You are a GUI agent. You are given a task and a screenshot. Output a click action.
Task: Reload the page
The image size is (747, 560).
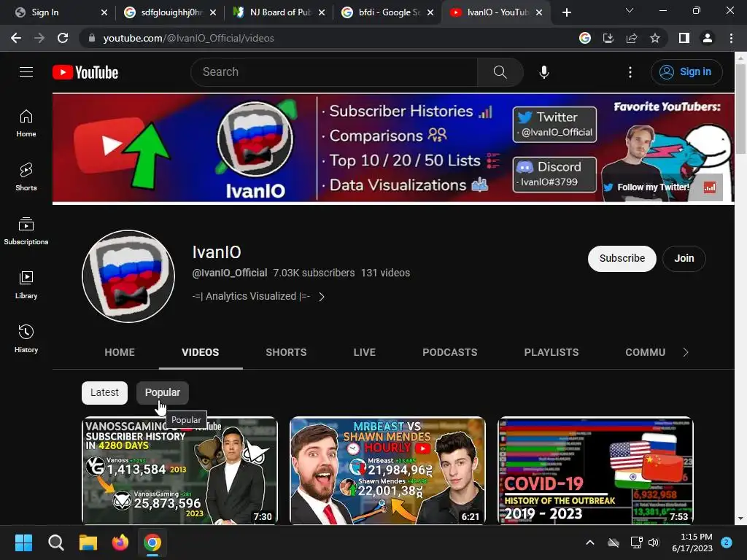tap(63, 38)
